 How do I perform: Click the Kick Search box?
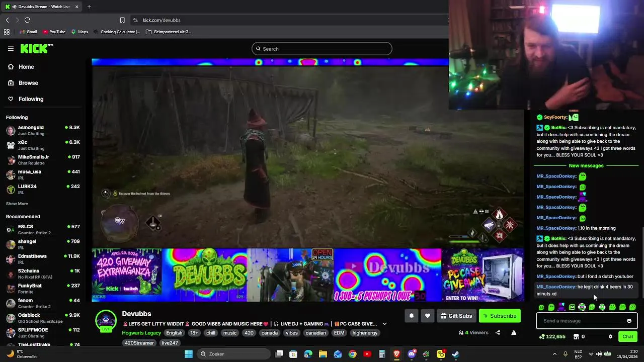click(x=322, y=49)
